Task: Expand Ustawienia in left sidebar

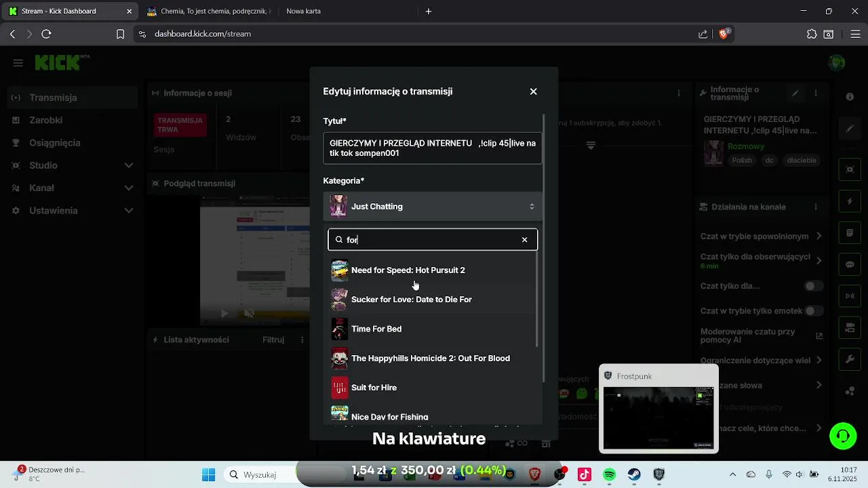Action: pos(128,211)
